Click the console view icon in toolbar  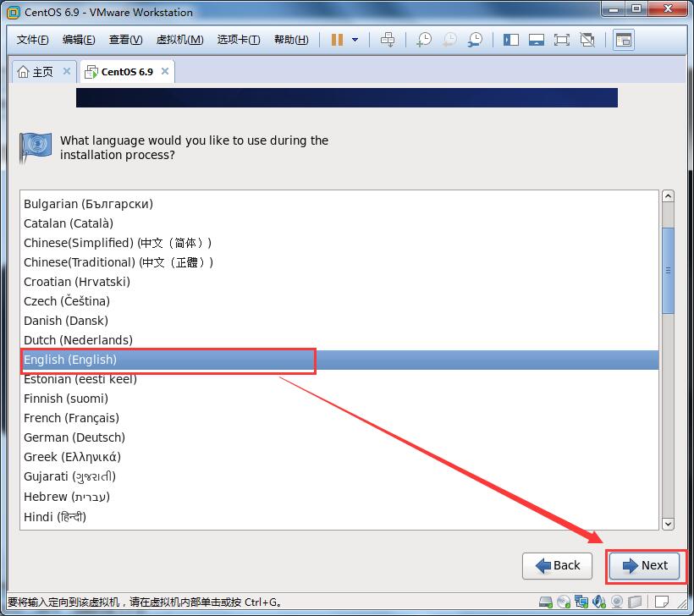click(624, 40)
